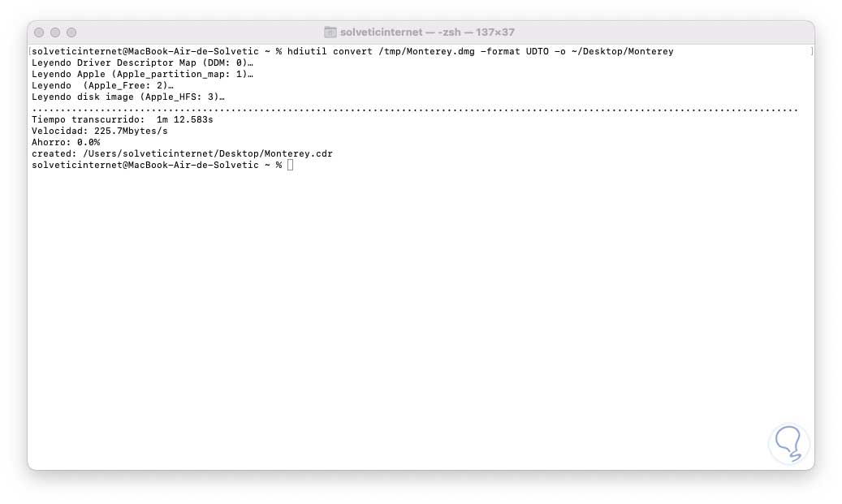This screenshot has width=842, height=504.
Task: Click the ~/Desktop/Monterey output argument
Action: (623, 51)
